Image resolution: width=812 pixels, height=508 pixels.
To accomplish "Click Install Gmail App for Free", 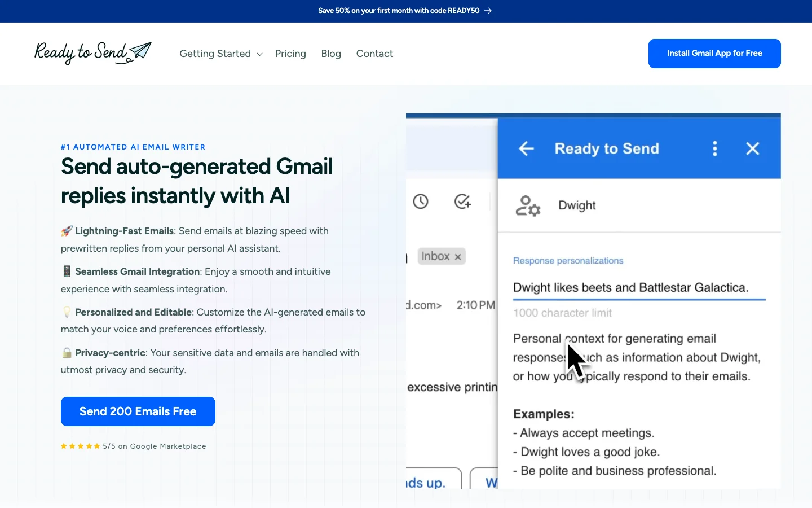I will [714, 54].
